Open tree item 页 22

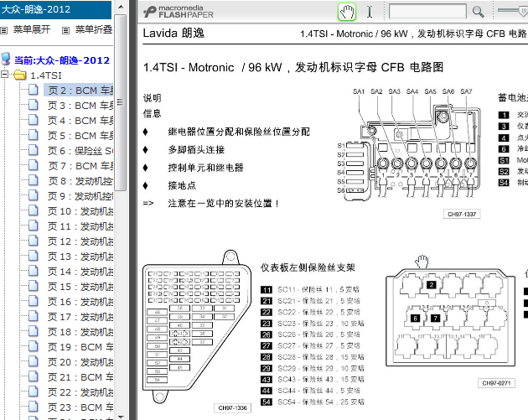[80, 392]
